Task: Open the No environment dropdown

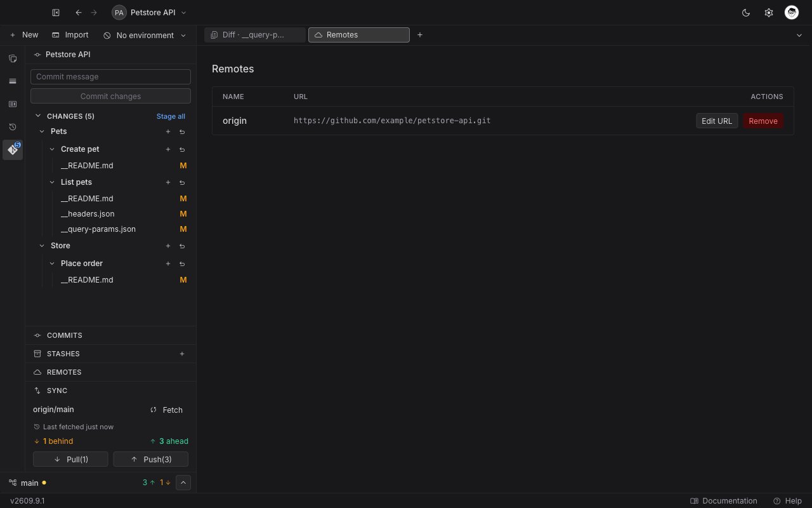Action: click(145, 35)
